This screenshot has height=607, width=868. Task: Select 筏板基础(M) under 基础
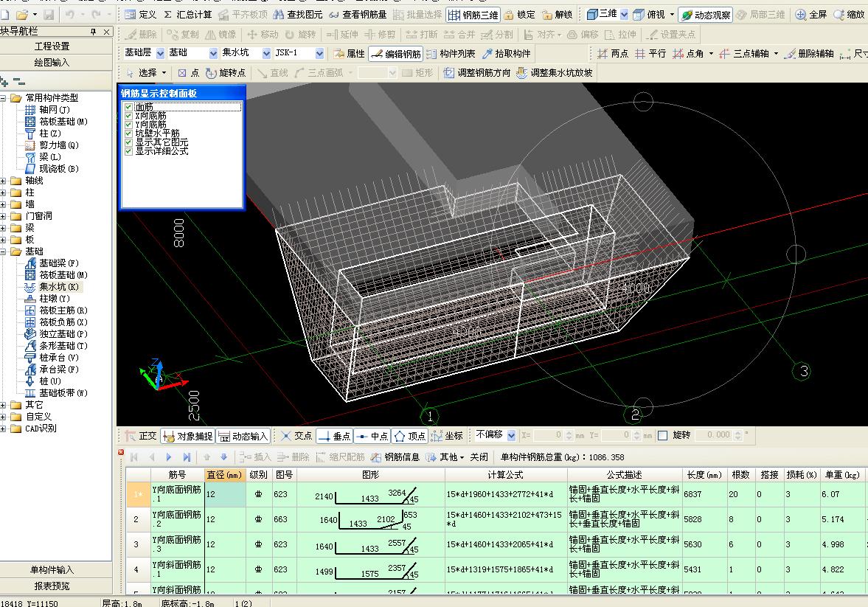tap(57, 274)
